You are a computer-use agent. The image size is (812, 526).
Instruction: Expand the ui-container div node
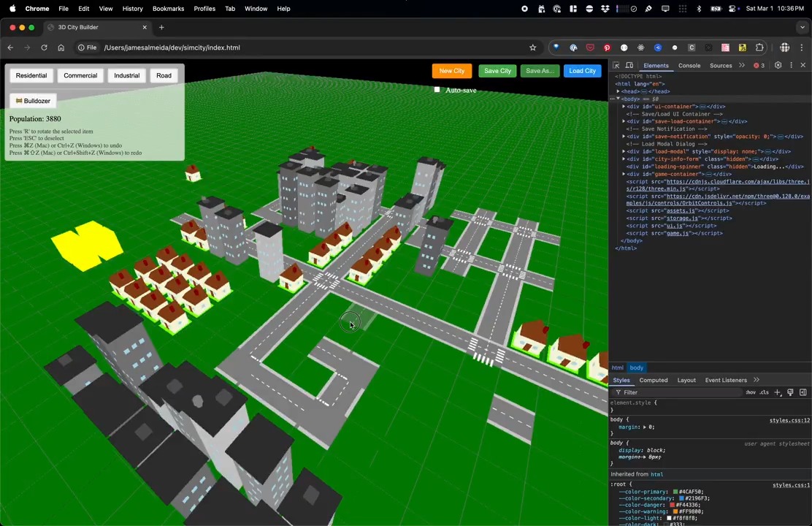(x=624, y=106)
